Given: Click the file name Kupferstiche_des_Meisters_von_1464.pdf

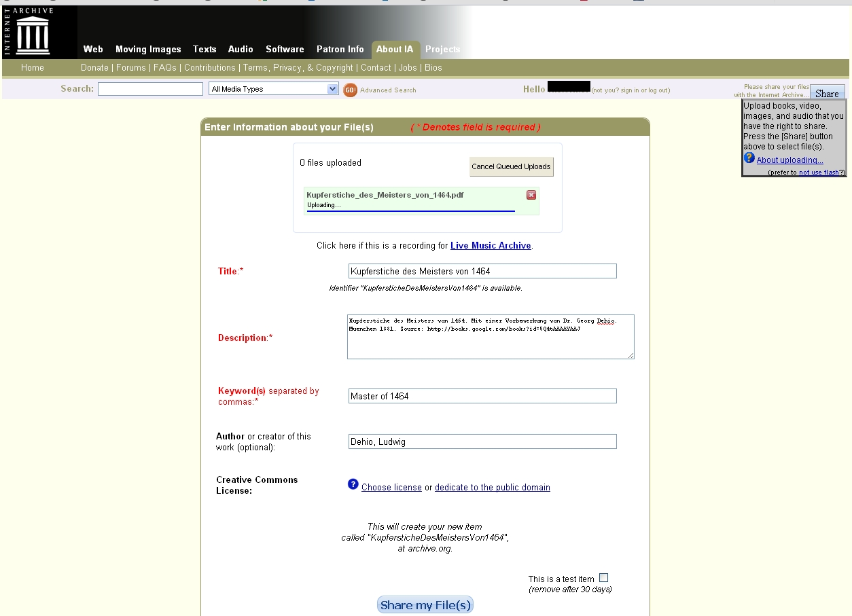Looking at the screenshot, I should 385,195.
